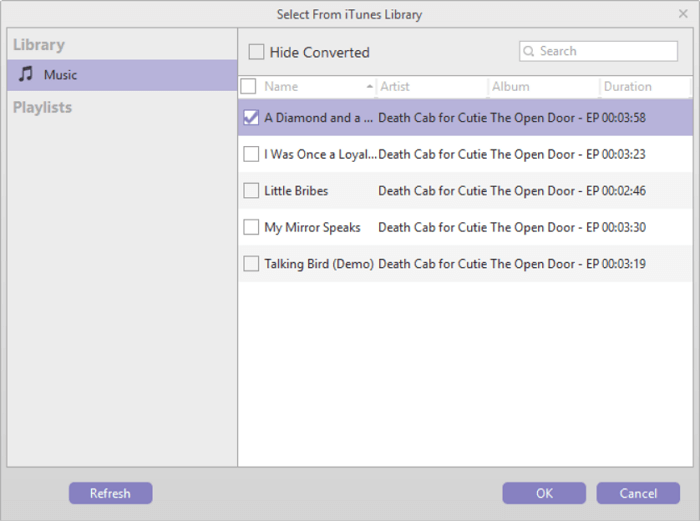Click the Cancel button
Viewport: 700px width, 521px height.
(x=638, y=493)
